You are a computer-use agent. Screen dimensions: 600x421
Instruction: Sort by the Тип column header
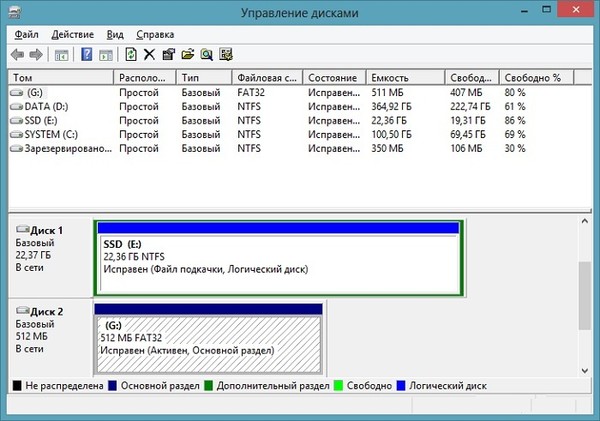tap(204, 78)
